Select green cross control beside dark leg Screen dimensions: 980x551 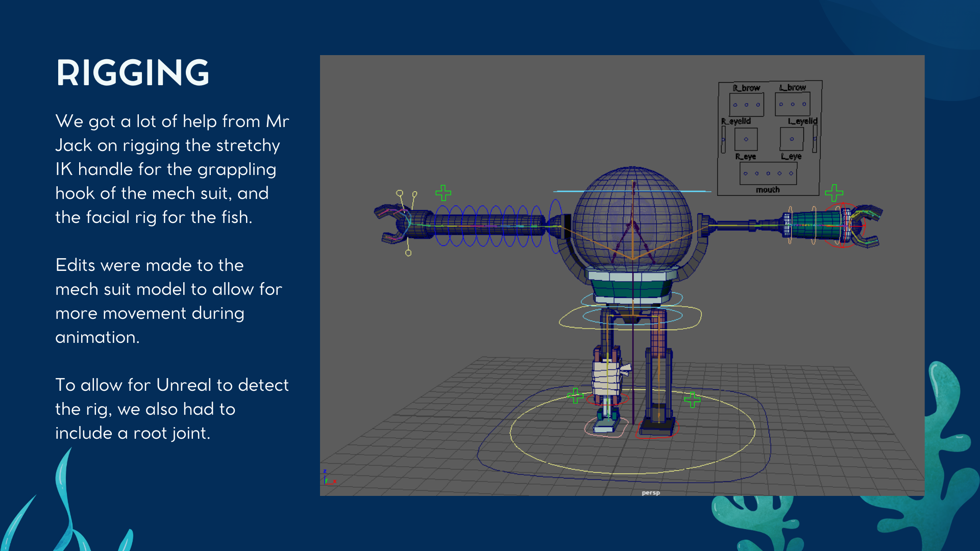pos(692,399)
